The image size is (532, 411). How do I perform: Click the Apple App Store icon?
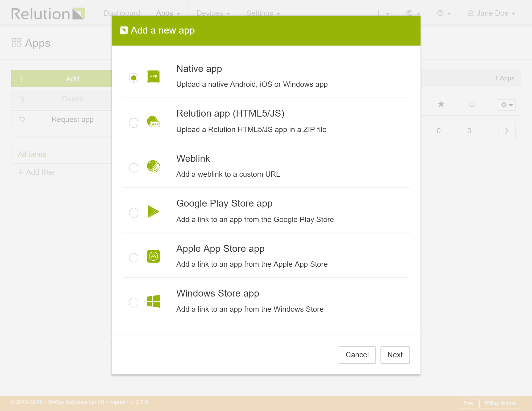coord(153,256)
